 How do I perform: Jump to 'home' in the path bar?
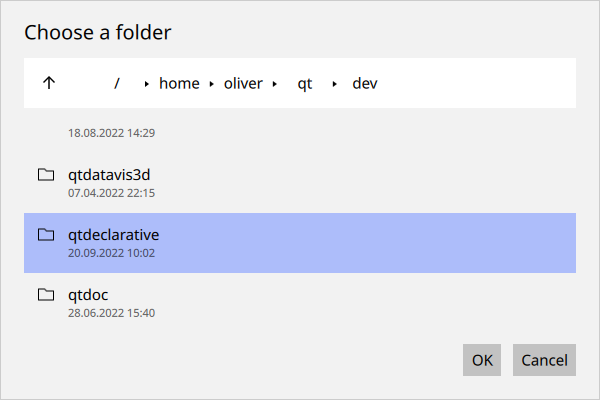coord(179,83)
